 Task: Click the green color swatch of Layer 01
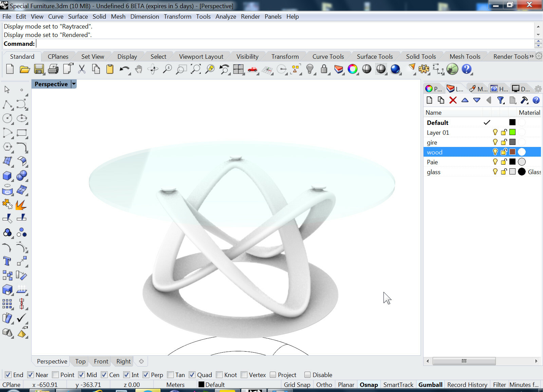[512, 132]
